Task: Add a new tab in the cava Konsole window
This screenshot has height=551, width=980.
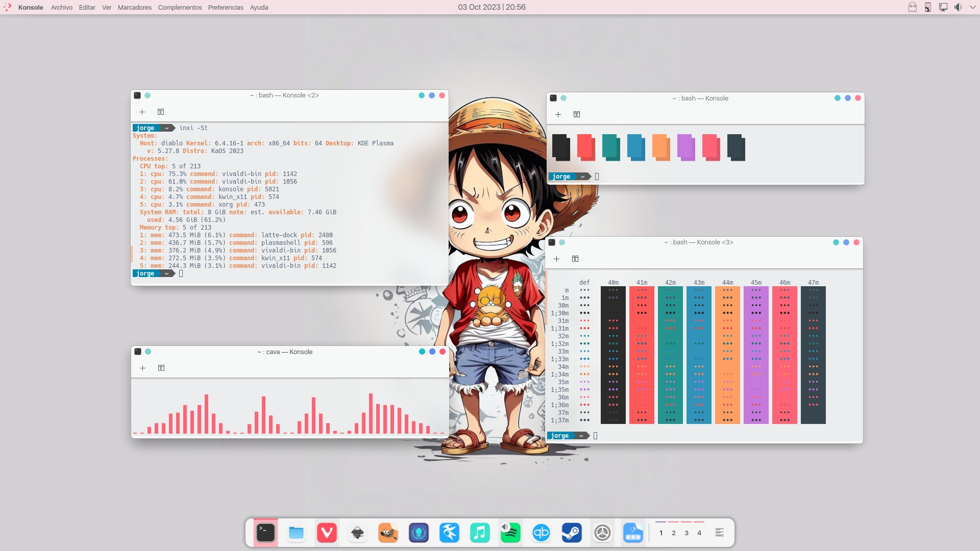Action: pyautogui.click(x=143, y=368)
